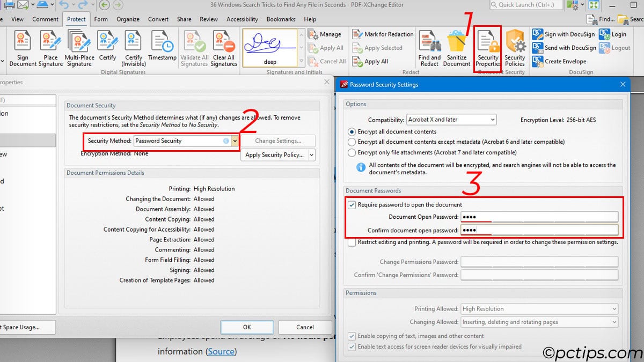Click Mark for Redaction tool
The height and width of the screenshot is (362, 644).
(383, 34)
